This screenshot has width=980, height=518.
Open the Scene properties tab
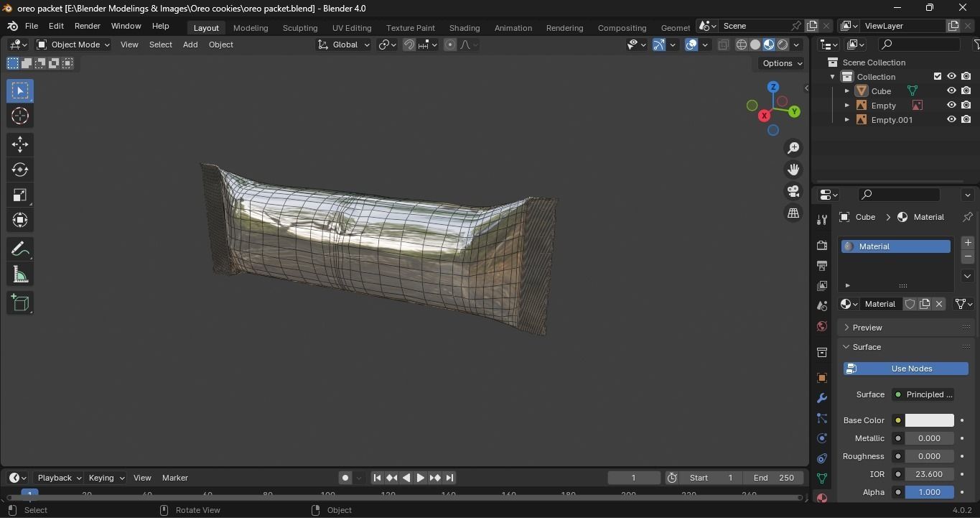point(822,306)
